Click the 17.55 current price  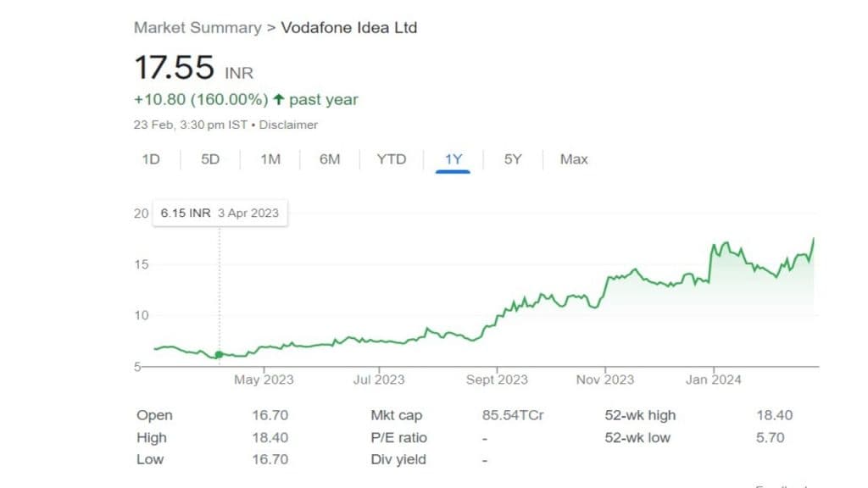pos(173,69)
